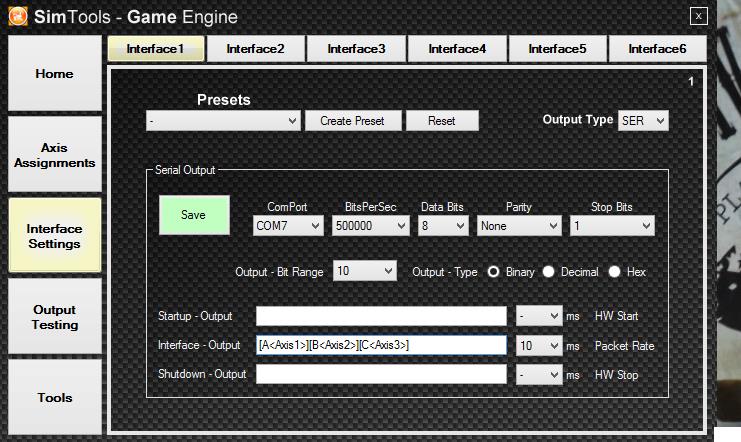This screenshot has height=442, width=741.
Task: Open Output Testing section
Action: [55, 317]
